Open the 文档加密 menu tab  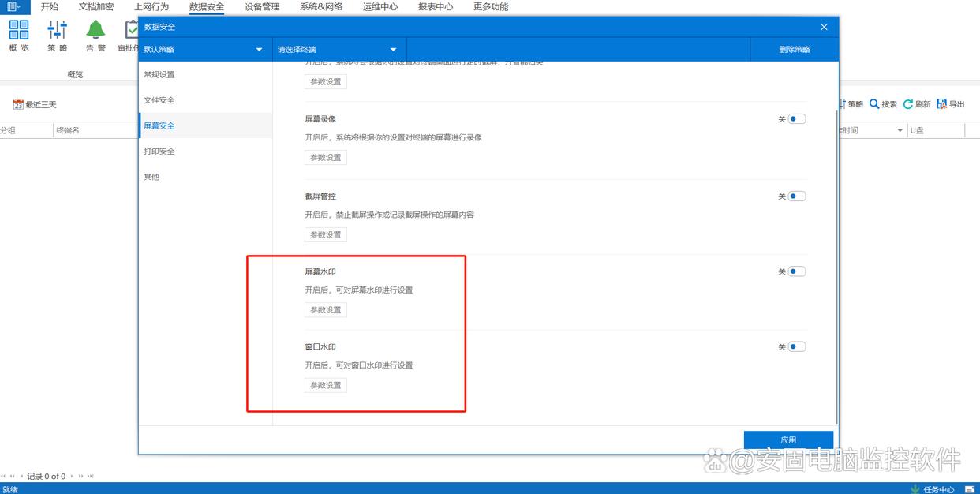pos(96,6)
